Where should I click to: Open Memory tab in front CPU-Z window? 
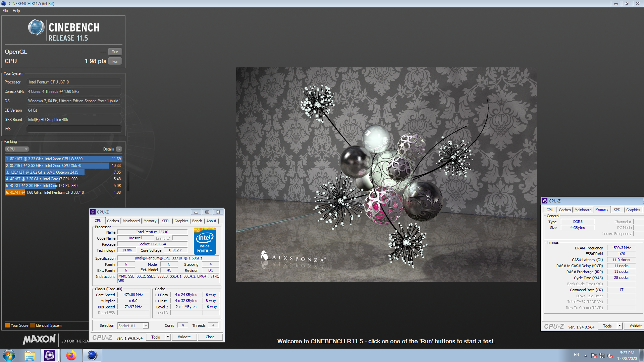(x=150, y=221)
